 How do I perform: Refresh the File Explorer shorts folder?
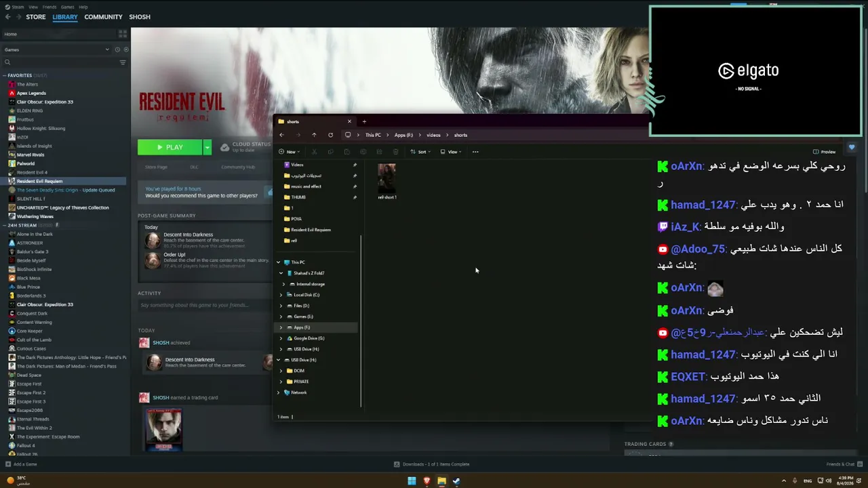tap(330, 135)
